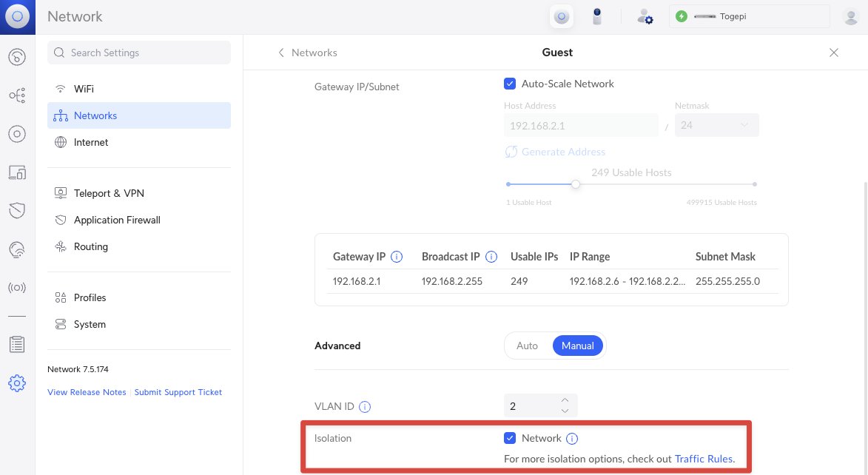
Task: Open the Client Devices sidebar icon
Action: click(x=17, y=172)
